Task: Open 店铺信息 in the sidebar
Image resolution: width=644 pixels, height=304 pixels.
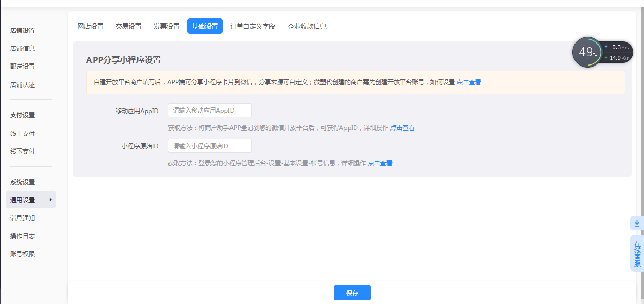Action: [x=22, y=49]
